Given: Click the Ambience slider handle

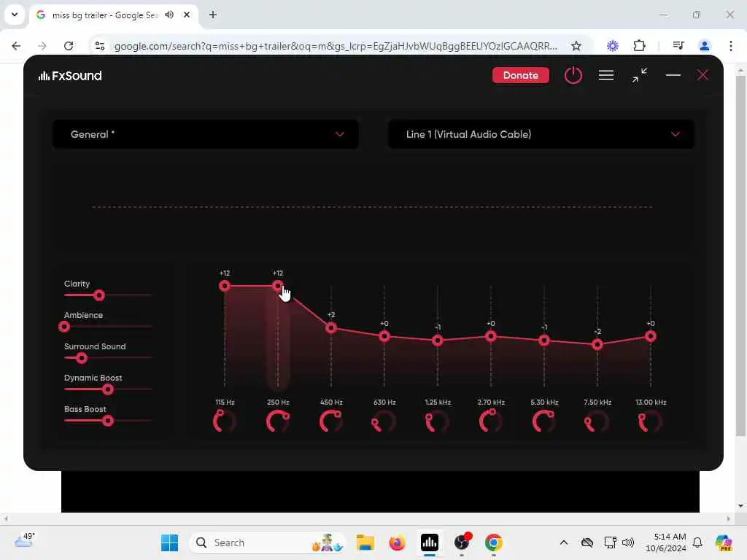Looking at the screenshot, I should pos(64,327).
